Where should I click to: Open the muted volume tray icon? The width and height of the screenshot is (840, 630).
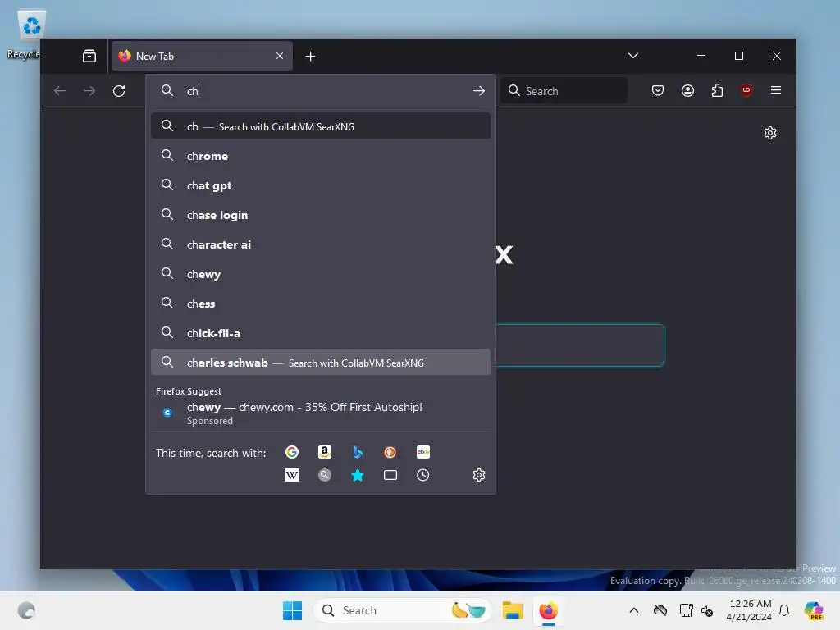pos(707,610)
